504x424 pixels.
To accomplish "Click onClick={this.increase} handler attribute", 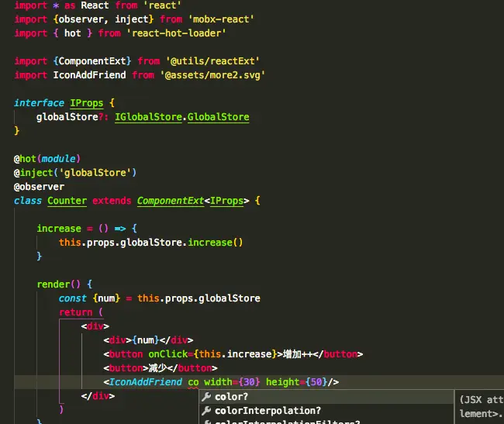I will click(212, 354).
